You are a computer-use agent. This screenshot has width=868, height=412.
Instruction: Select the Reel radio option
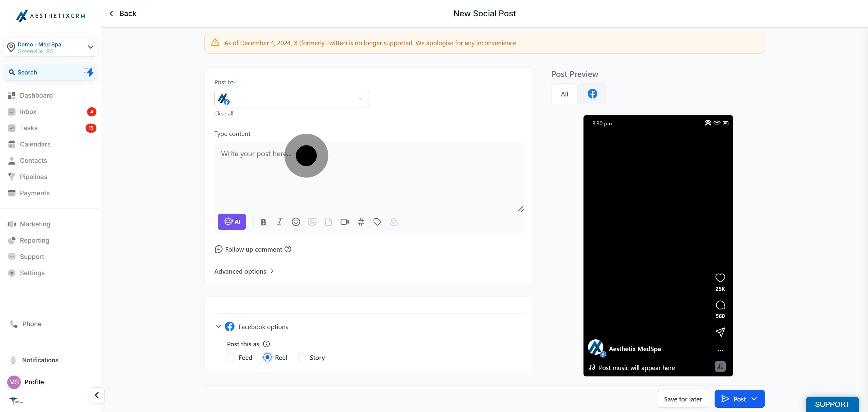[x=267, y=357]
